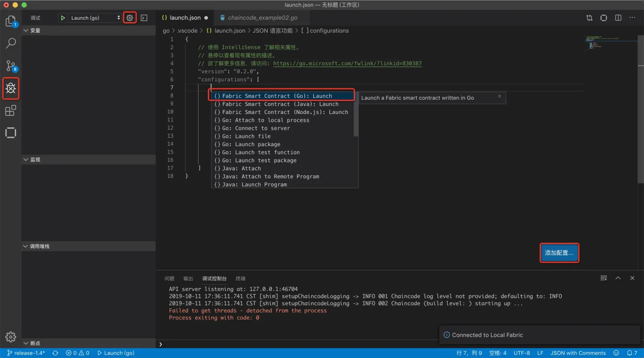The width and height of the screenshot is (644, 358).
Task: Select Go: Attach to local process
Action: click(x=283, y=120)
